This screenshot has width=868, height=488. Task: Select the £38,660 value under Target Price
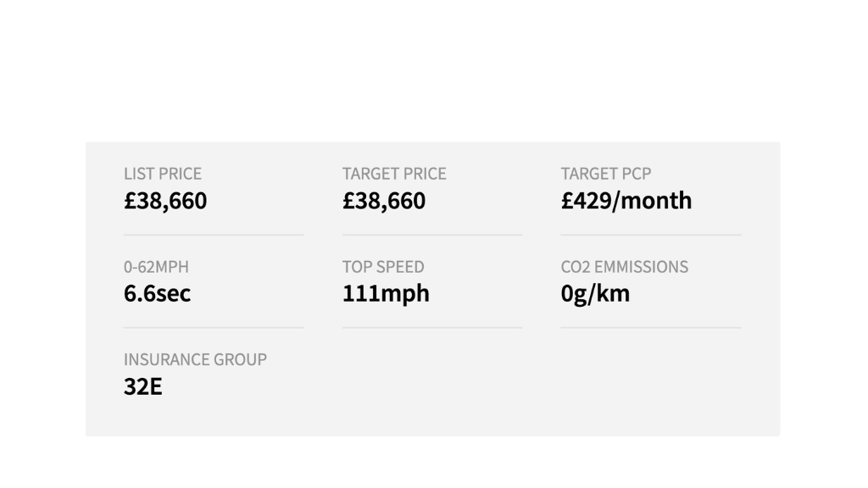tap(384, 201)
